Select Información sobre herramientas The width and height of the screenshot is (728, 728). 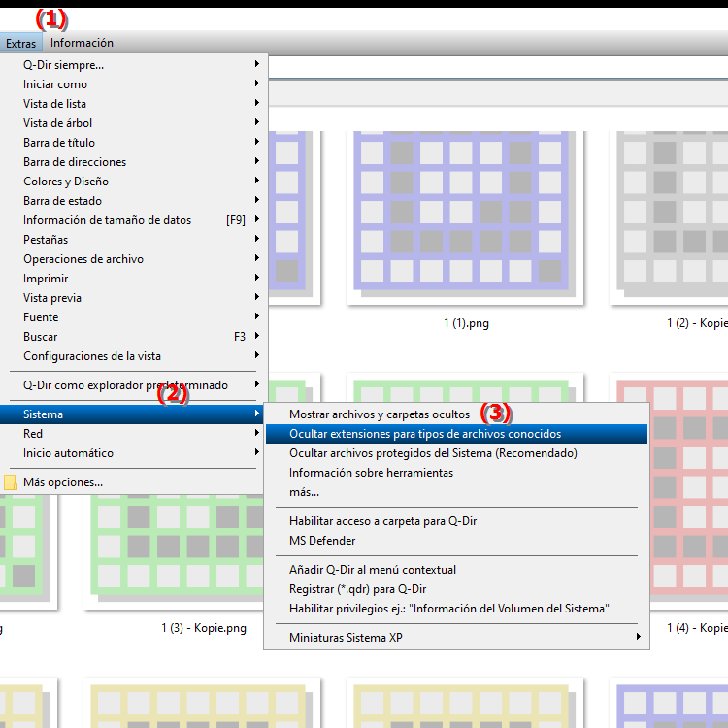pyautogui.click(x=456, y=473)
